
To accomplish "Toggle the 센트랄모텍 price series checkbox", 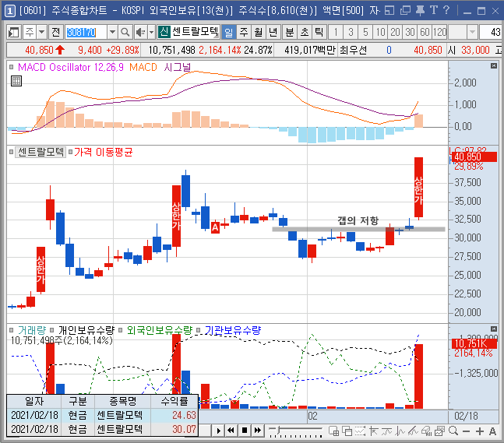I will (x=12, y=152).
